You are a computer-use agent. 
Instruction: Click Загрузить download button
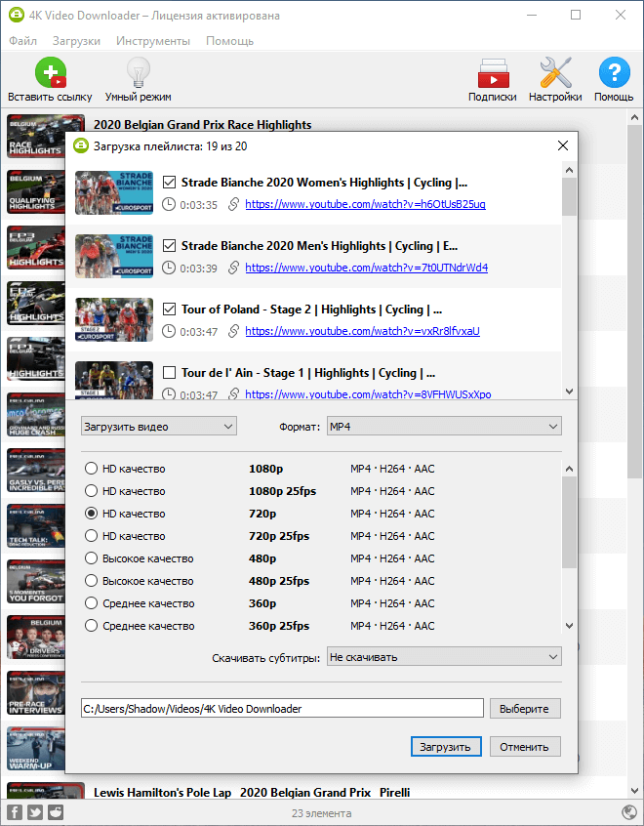click(x=446, y=747)
